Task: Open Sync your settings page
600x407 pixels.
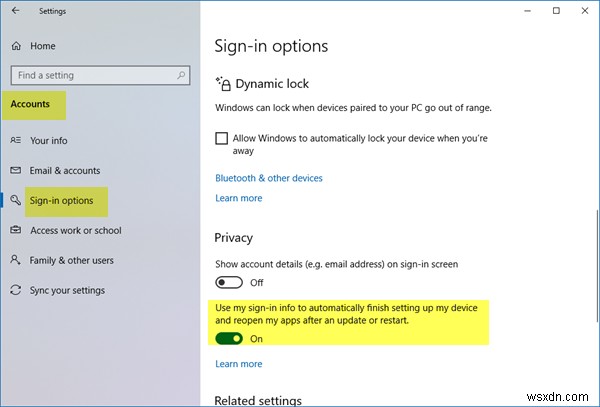Action: click(67, 290)
